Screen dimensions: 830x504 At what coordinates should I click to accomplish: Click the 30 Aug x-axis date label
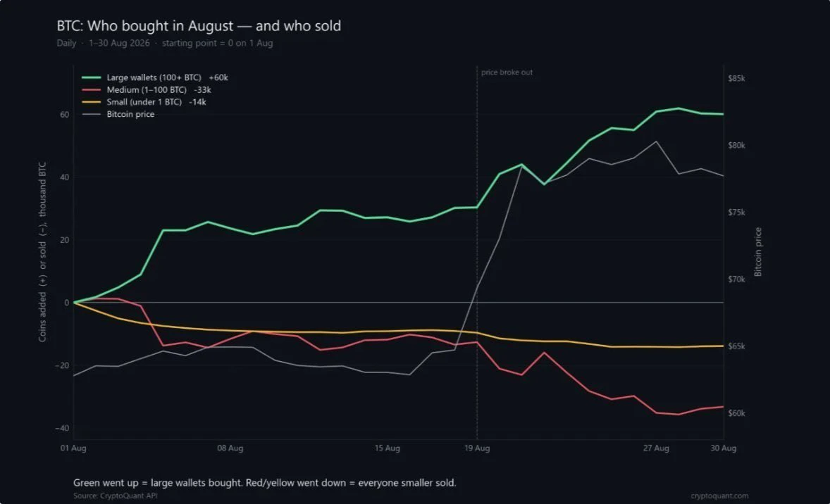(x=723, y=448)
